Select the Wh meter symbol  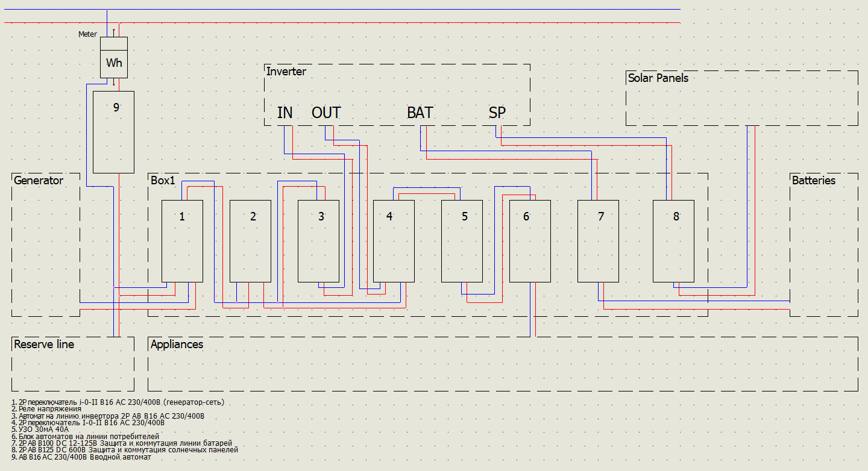pyautogui.click(x=114, y=57)
